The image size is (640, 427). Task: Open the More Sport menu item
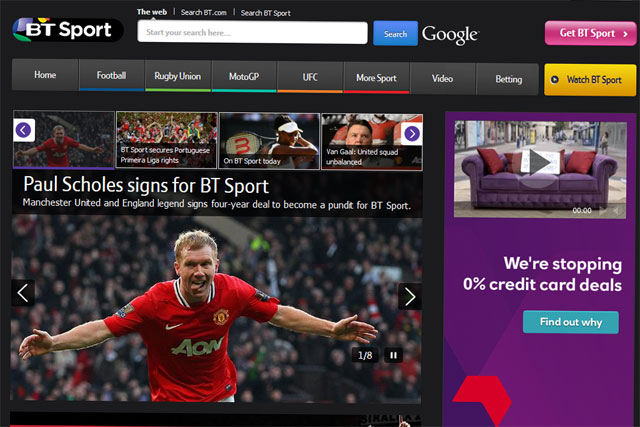click(x=376, y=78)
